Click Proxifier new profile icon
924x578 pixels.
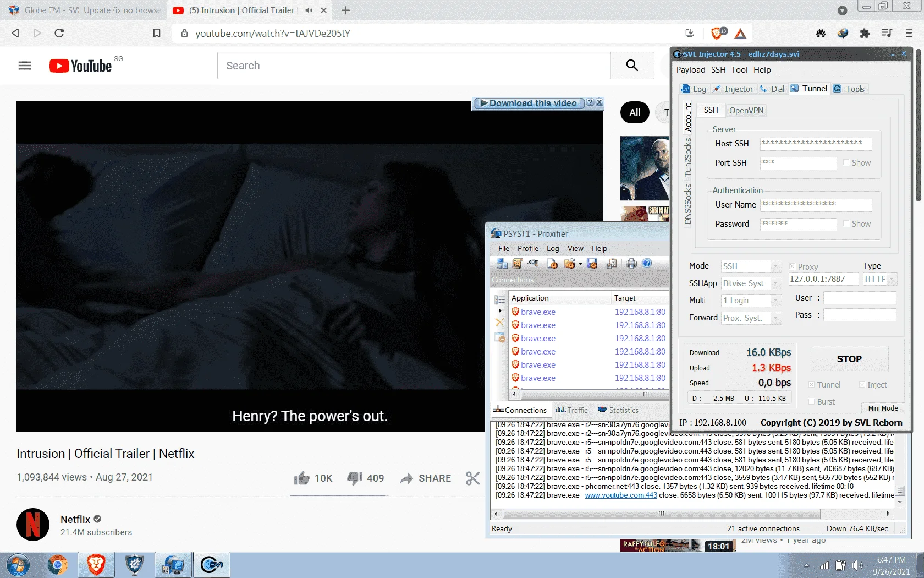[x=553, y=264]
